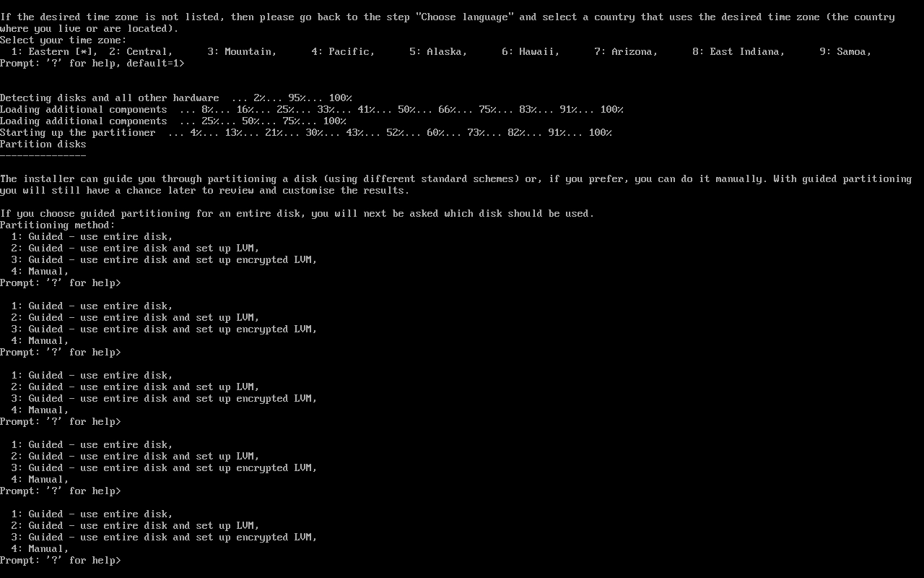
Task: Click the time zone prompt with default=1
Action: click(92, 63)
